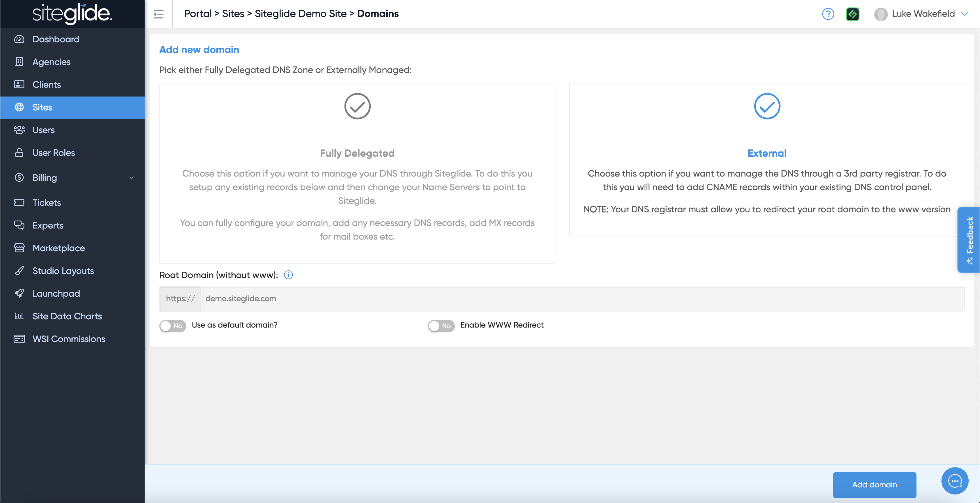The height and width of the screenshot is (503, 980).
Task: Open the help question mark icon
Action: click(828, 14)
